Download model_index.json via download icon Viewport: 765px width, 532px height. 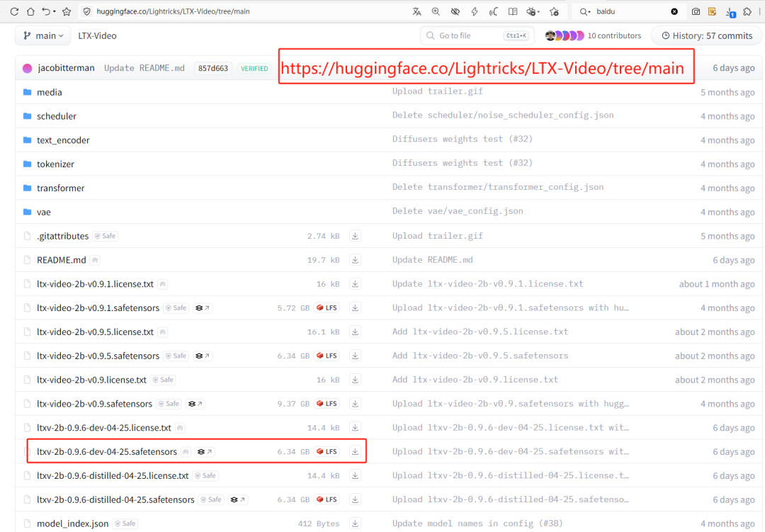point(355,523)
